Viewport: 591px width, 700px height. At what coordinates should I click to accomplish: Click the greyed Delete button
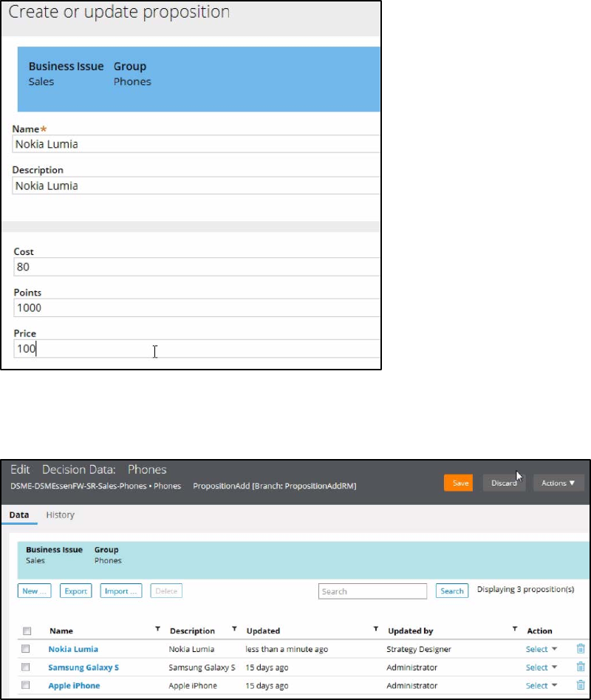[166, 591]
